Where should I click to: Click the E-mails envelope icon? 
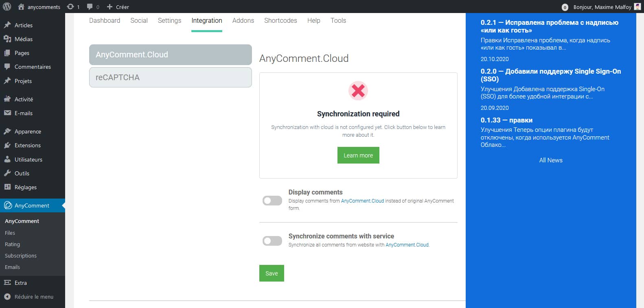(7, 113)
